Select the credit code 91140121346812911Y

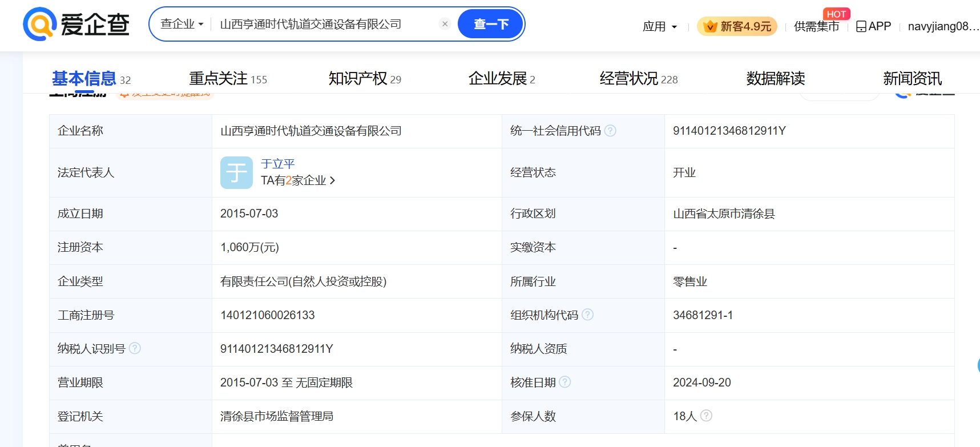pos(729,131)
